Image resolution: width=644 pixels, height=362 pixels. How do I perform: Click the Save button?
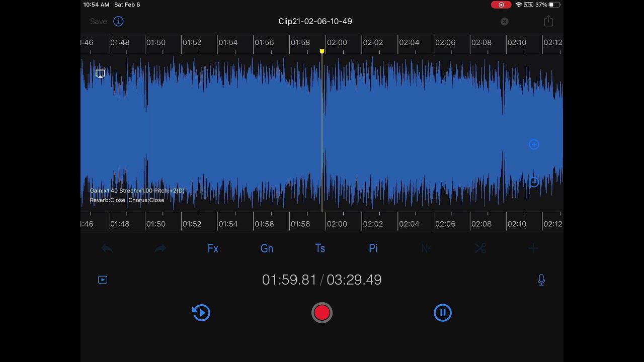tap(99, 21)
